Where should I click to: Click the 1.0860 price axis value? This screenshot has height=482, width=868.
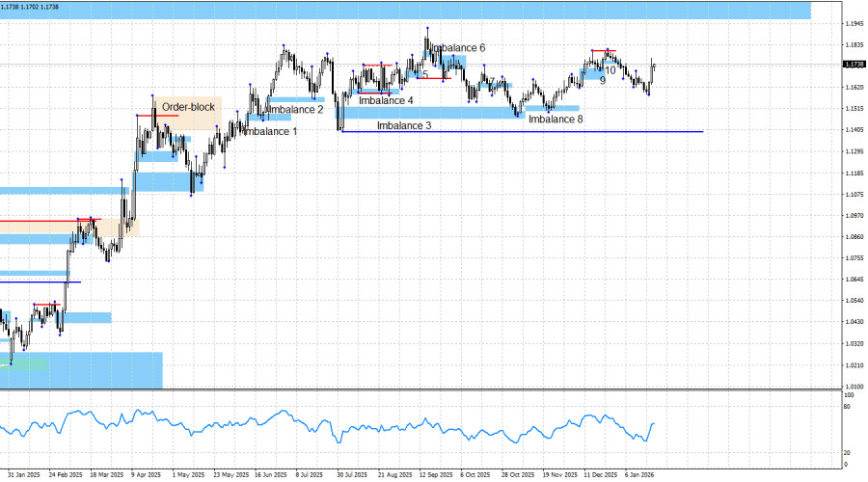[x=854, y=237]
